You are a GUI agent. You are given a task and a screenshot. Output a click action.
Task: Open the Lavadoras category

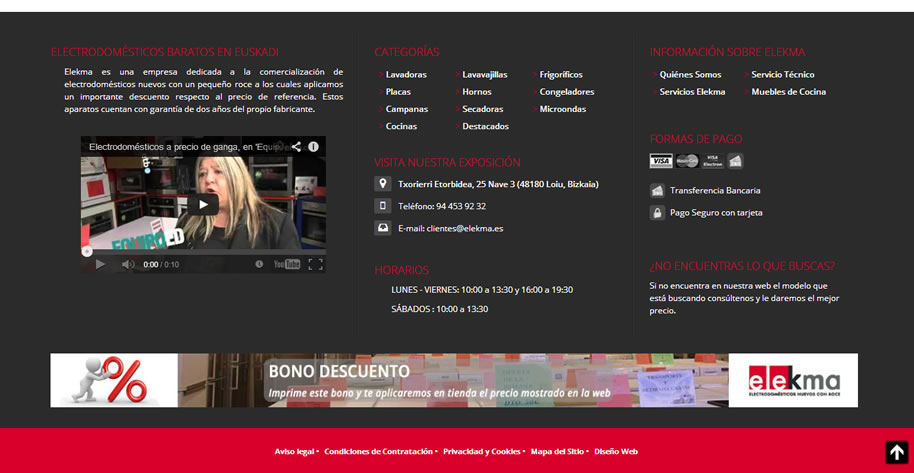(406, 75)
